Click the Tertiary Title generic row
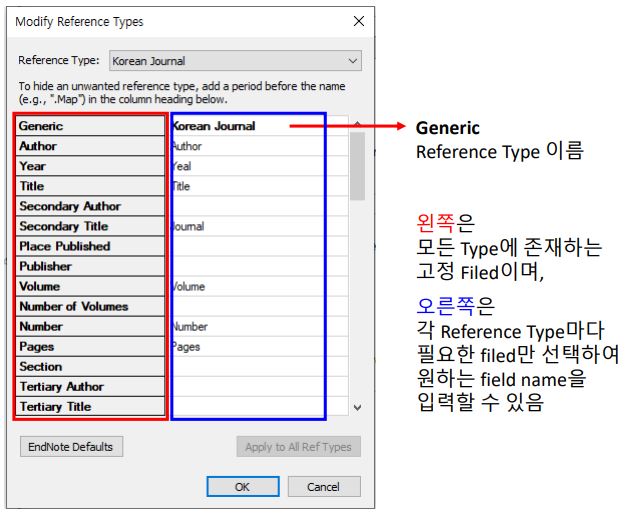Image resolution: width=633 pixels, height=517 pixels. point(90,406)
